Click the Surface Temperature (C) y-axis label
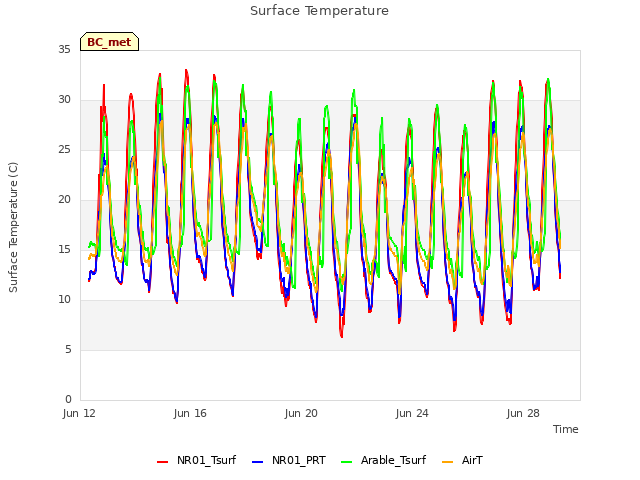 point(13,227)
